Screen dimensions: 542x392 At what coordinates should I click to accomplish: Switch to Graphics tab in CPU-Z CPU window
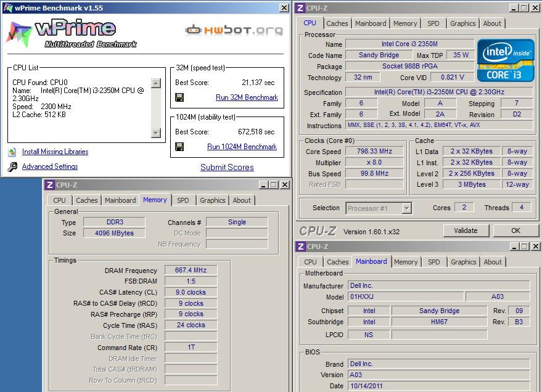click(463, 23)
